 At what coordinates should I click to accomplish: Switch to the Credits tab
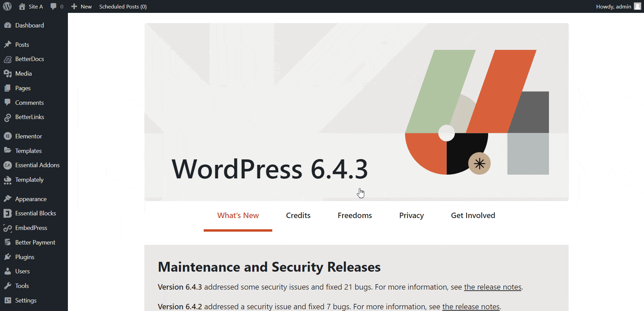click(298, 215)
